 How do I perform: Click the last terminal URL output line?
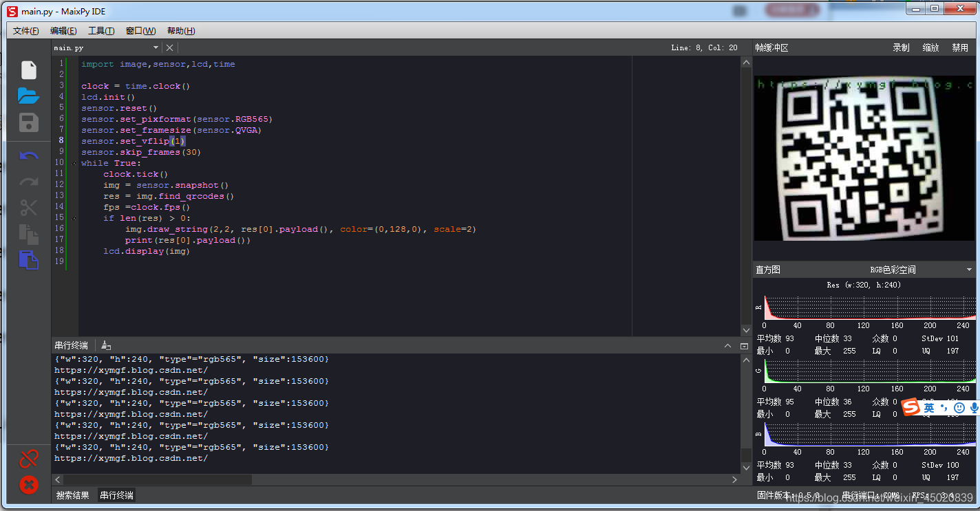(x=131, y=458)
